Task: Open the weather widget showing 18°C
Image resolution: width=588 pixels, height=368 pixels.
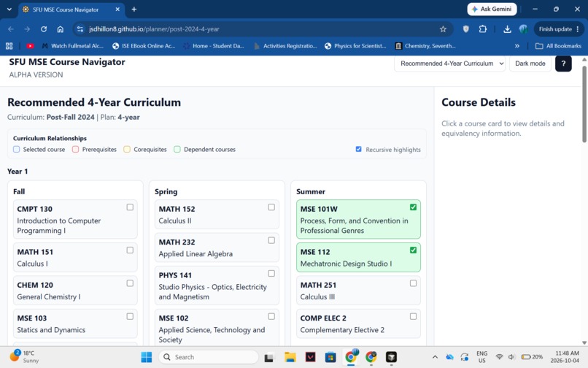Action: pyautogui.click(x=24, y=356)
